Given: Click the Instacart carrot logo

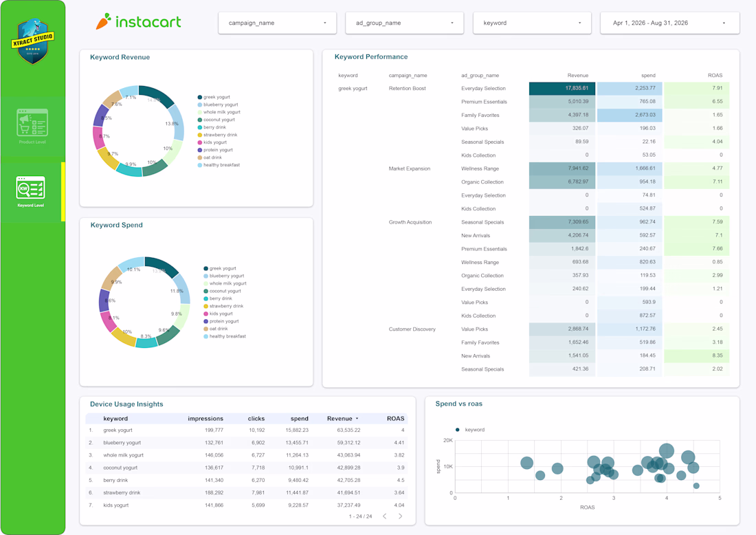Looking at the screenshot, I should tap(104, 21).
